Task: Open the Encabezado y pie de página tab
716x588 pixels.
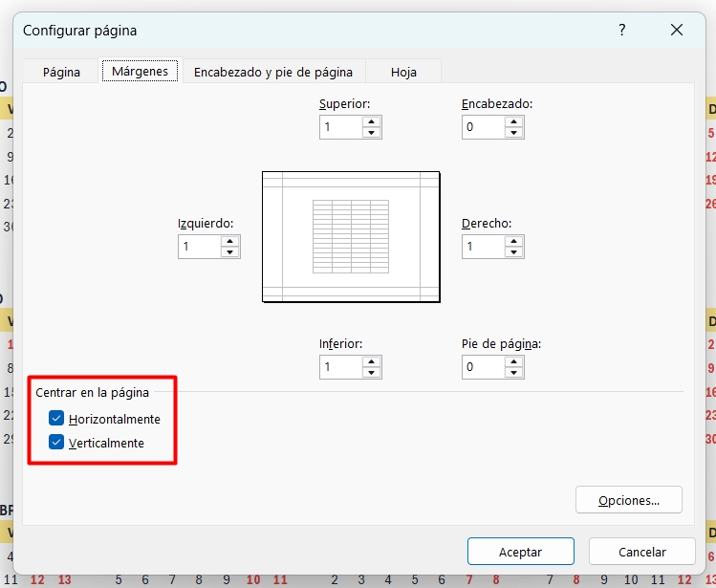Action: (x=273, y=72)
